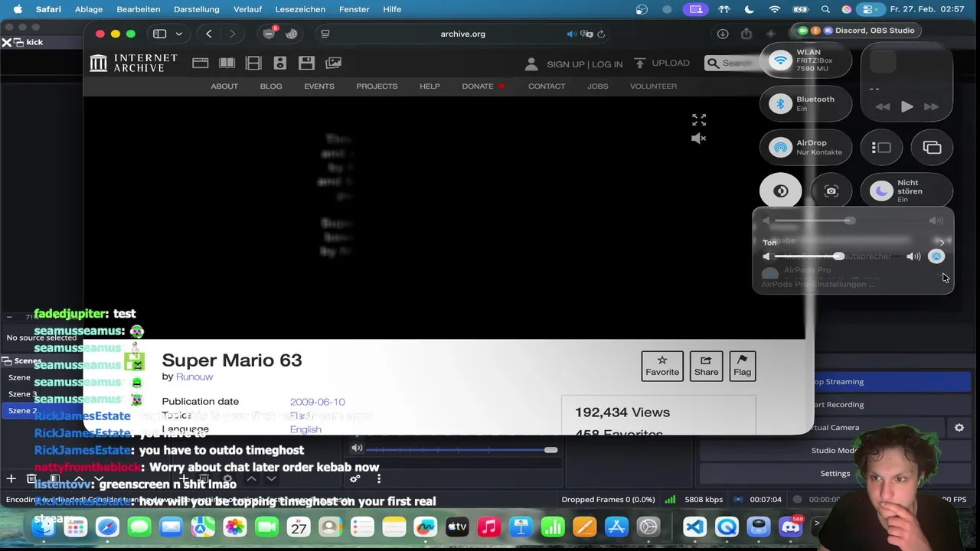Open the Internet Archive software floppy icon

[x=306, y=64]
